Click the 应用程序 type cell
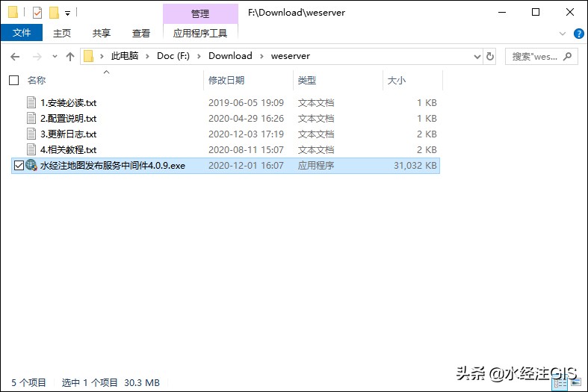588x392 pixels. point(316,166)
